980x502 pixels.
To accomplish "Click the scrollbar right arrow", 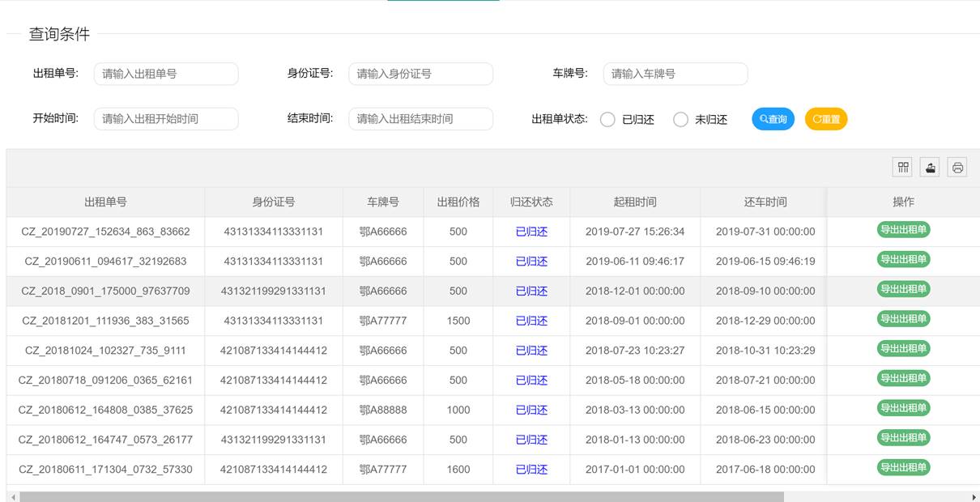I will (974, 496).
